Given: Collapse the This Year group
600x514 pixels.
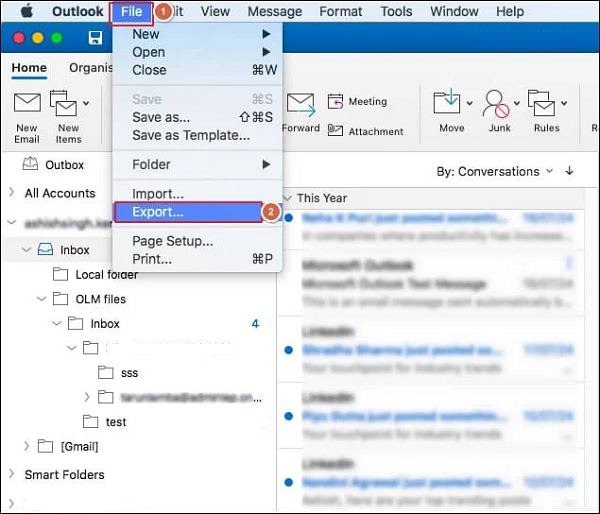Looking at the screenshot, I should click(x=287, y=198).
